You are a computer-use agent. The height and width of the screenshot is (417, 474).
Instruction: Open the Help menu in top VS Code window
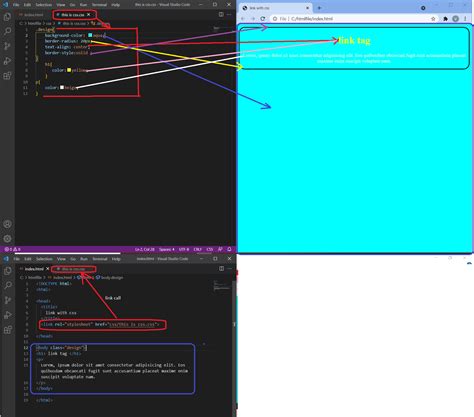click(x=115, y=5)
